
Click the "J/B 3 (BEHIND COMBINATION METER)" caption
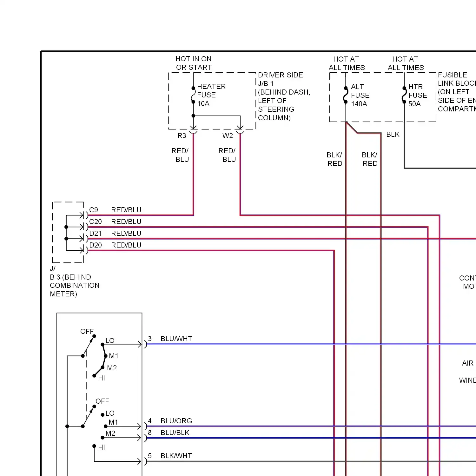(75, 281)
